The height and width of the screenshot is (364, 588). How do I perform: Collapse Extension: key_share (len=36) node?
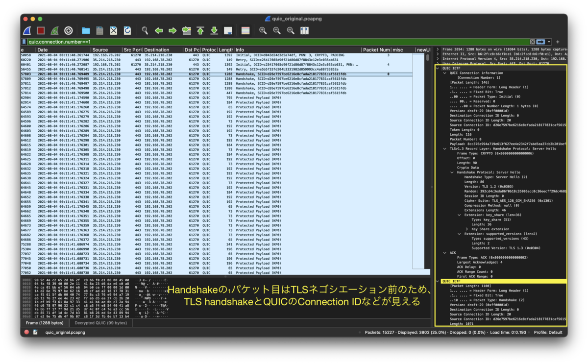pyautogui.click(x=459, y=215)
